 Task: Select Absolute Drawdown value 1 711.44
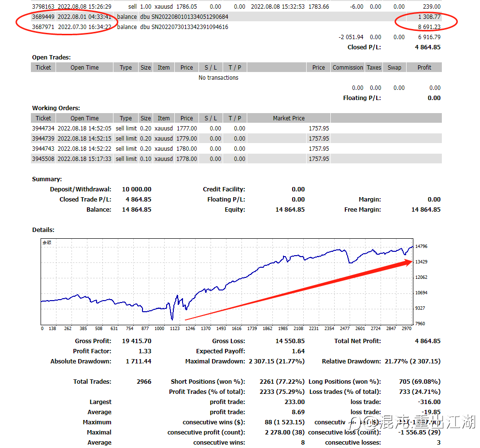[139, 361]
